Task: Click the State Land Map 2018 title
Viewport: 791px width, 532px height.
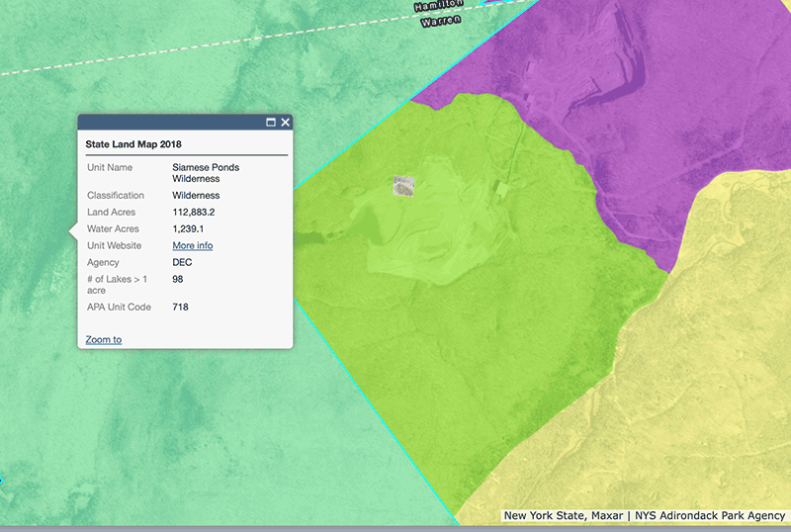Action: click(x=133, y=144)
